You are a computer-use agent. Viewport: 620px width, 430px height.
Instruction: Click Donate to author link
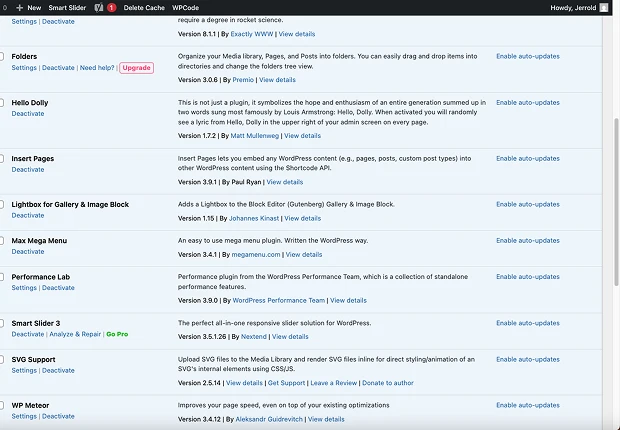[388, 383]
